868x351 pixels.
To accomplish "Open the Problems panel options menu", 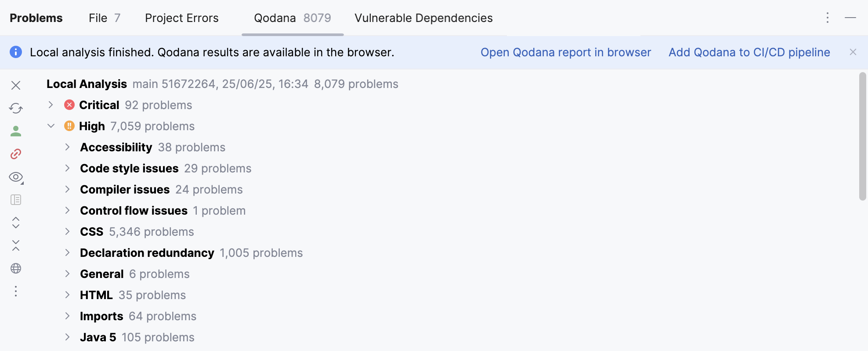I will 827,18.
